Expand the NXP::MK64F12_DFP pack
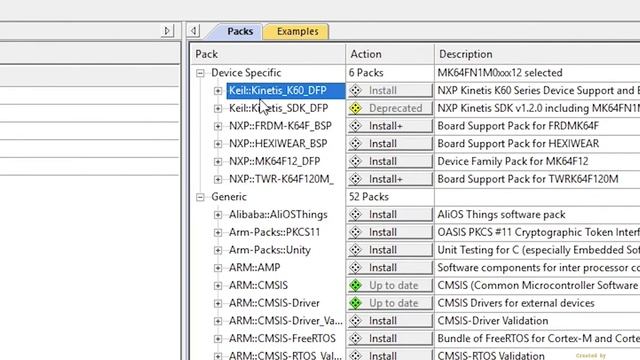This screenshot has height=360, width=640. [x=218, y=162]
